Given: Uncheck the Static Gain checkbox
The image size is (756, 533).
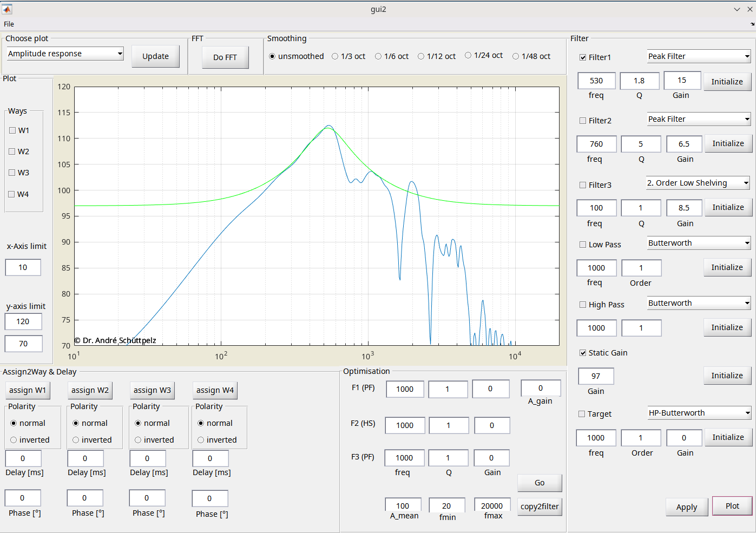Looking at the screenshot, I should [583, 353].
